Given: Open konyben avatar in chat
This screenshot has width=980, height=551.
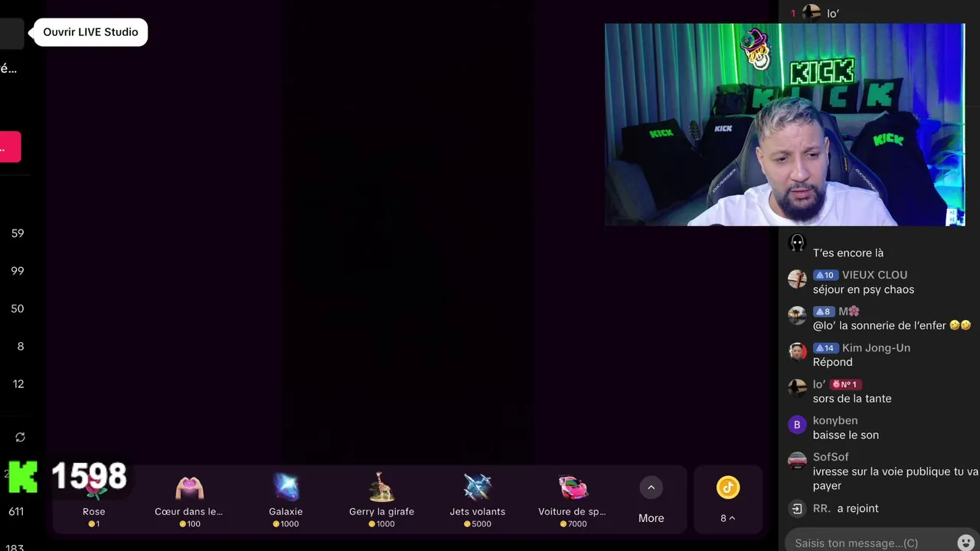Looking at the screenshot, I should [x=797, y=425].
